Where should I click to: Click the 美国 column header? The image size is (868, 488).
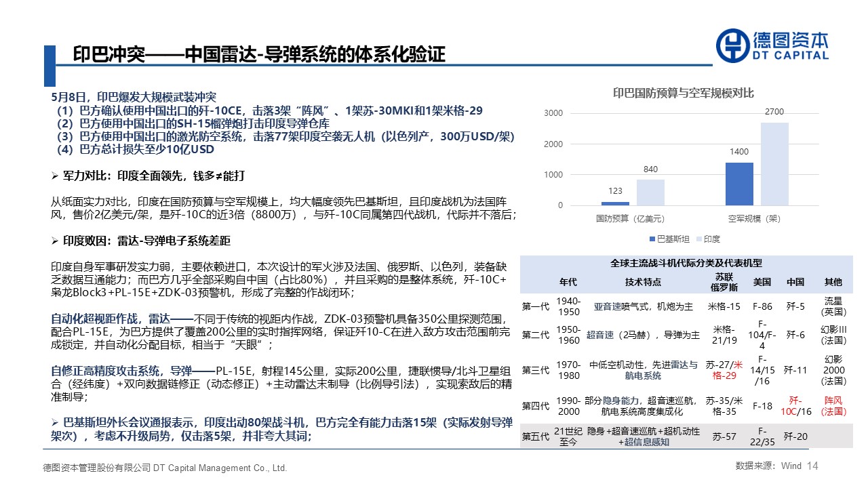click(x=762, y=282)
